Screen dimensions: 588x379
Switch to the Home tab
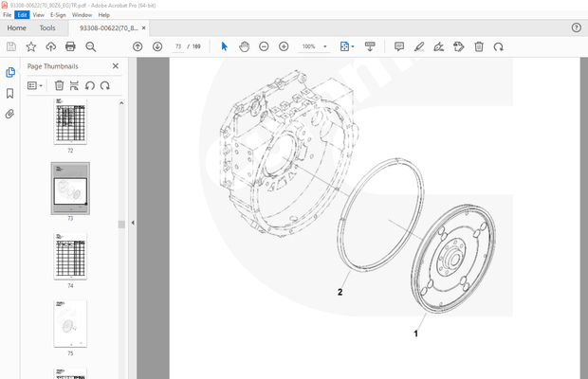point(16,28)
